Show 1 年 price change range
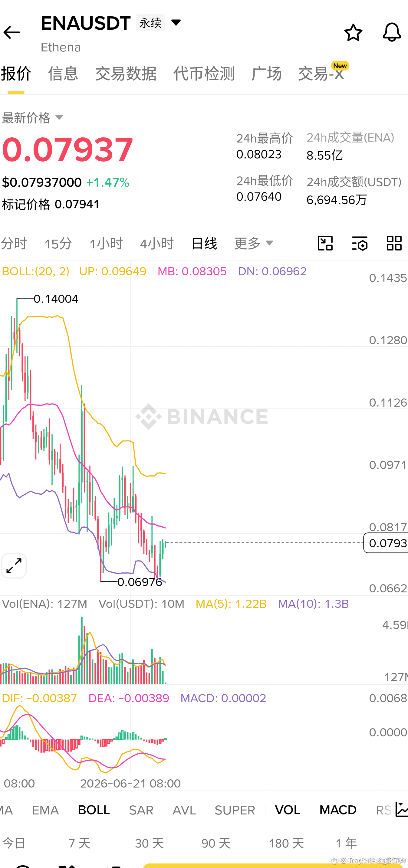Image resolution: width=408 pixels, height=868 pixels. coord(346,843)
